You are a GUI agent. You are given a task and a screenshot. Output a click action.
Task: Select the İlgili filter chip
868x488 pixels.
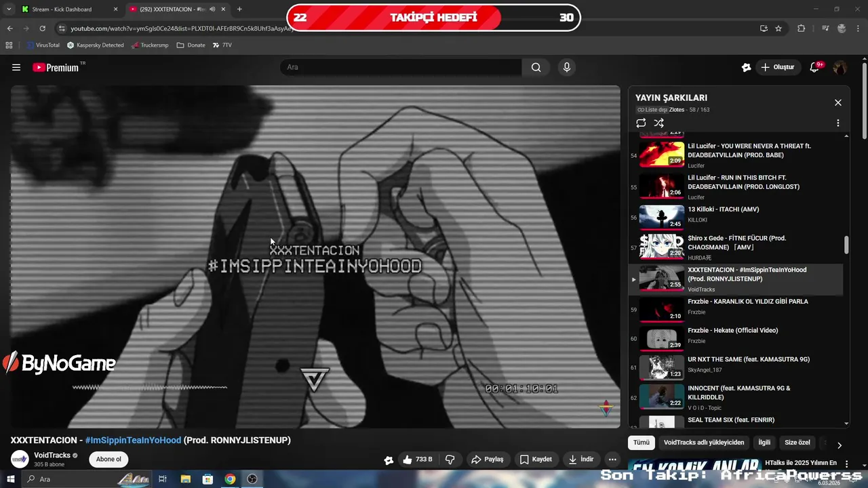point(764,443)
